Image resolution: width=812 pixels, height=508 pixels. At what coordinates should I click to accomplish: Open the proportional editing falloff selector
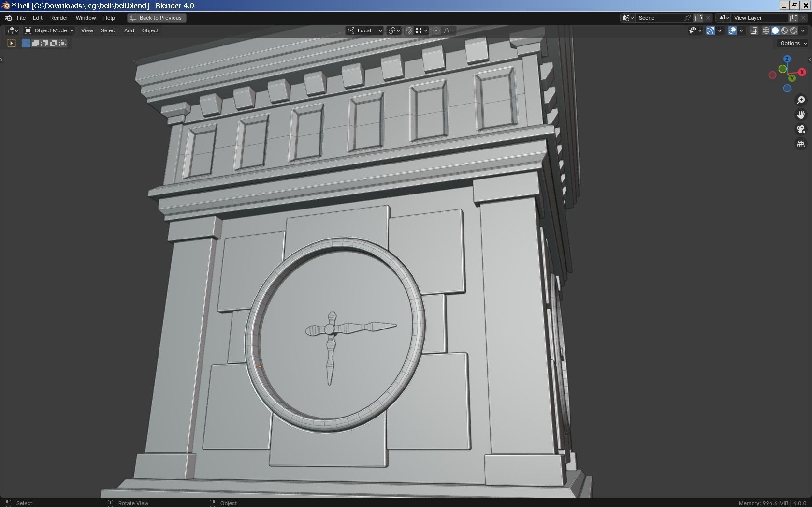449,30
